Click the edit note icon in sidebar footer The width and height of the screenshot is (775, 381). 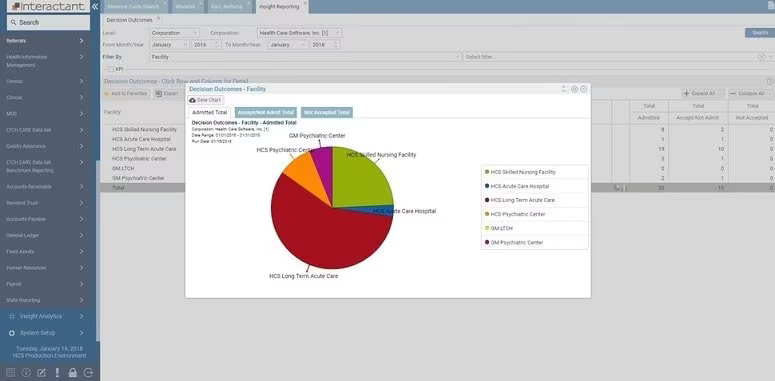tap(42, 373)
